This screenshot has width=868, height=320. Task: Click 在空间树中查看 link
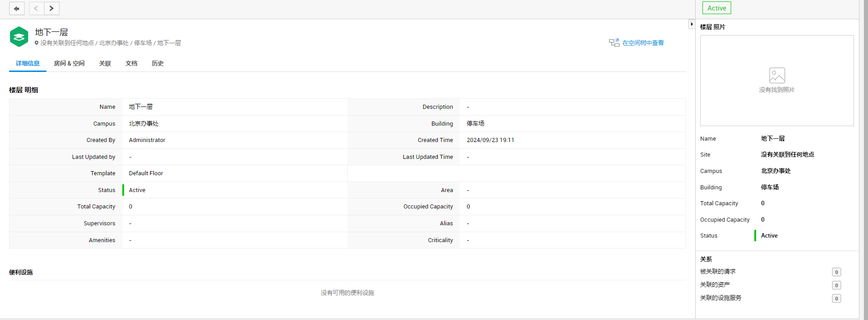click(x=643, y=43)
